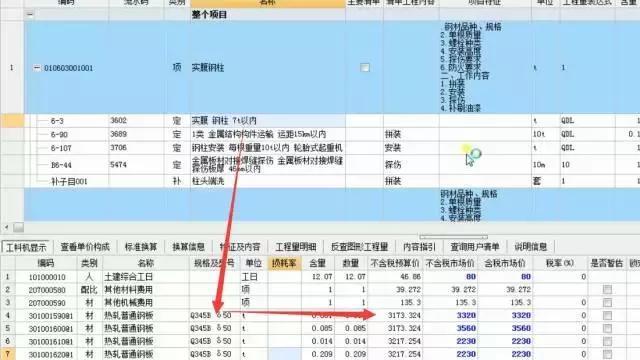Click left arrow of horizontal scrollbar

[6, 227]
